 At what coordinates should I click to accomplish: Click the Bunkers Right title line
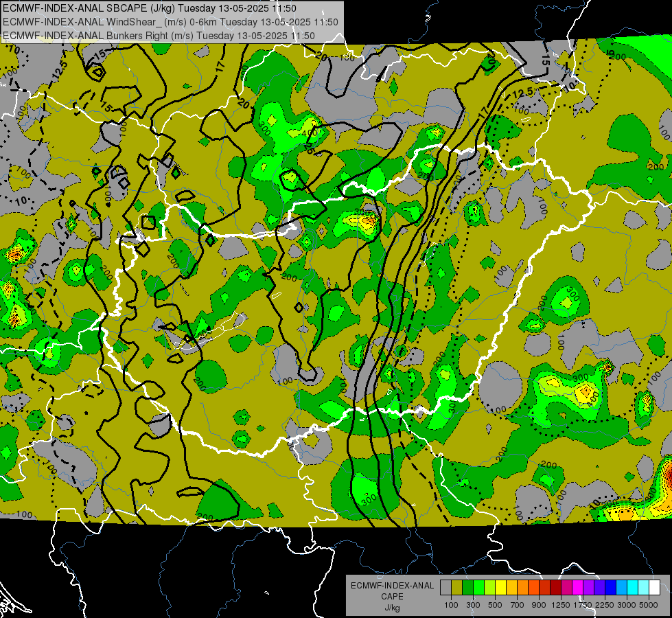159,36
